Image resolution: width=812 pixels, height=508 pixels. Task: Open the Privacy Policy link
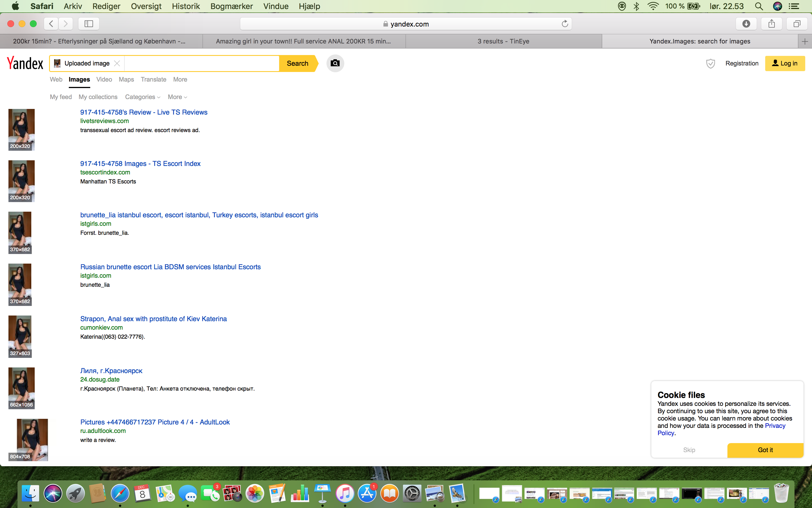(721, 429)
